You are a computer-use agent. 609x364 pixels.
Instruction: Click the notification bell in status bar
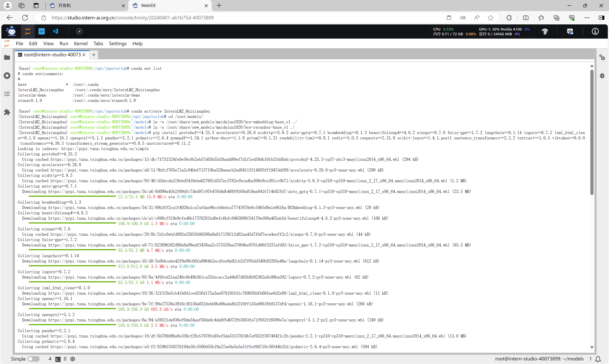click(598, 359)
